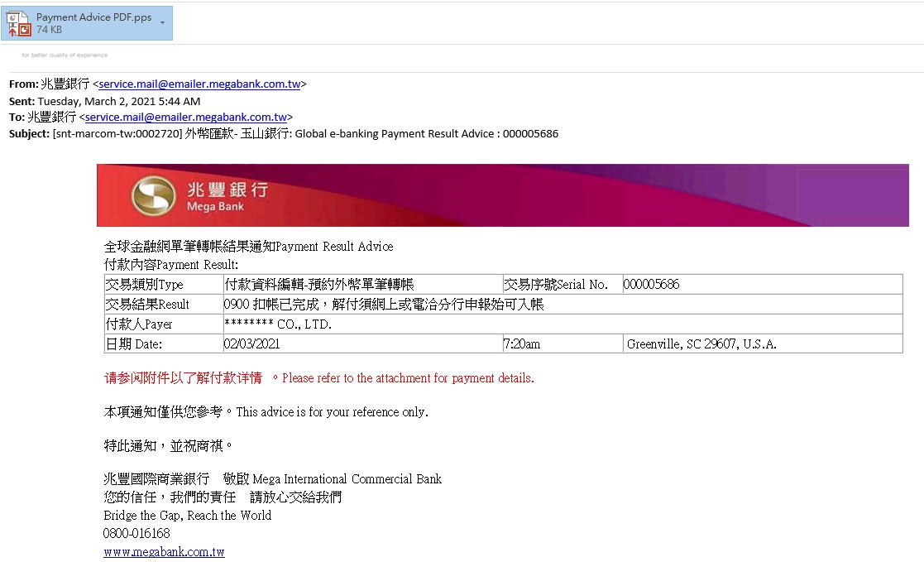Click the recipient email link in To line

coord(186,118)
